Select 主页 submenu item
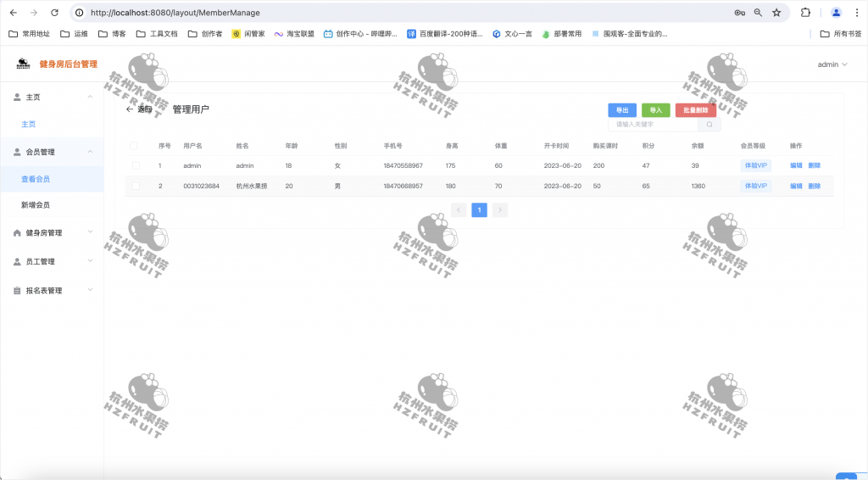 point(28,124)
